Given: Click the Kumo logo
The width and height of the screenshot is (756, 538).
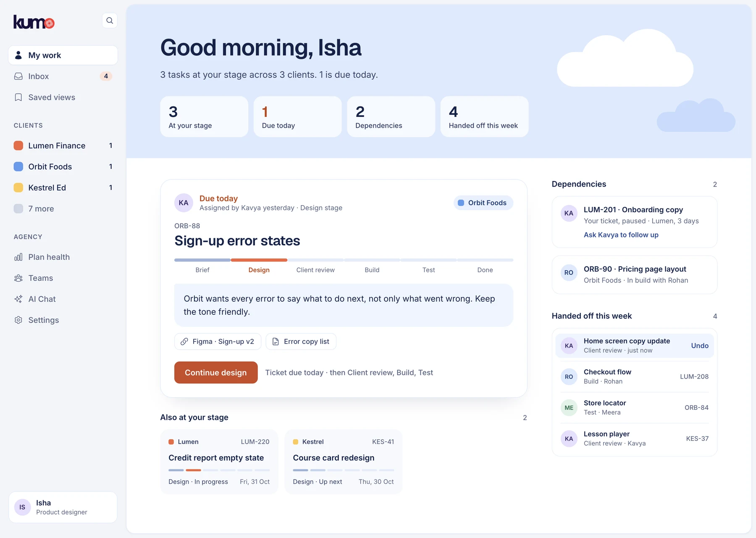Looking at the screenshot, I should (x=34, y=22).
